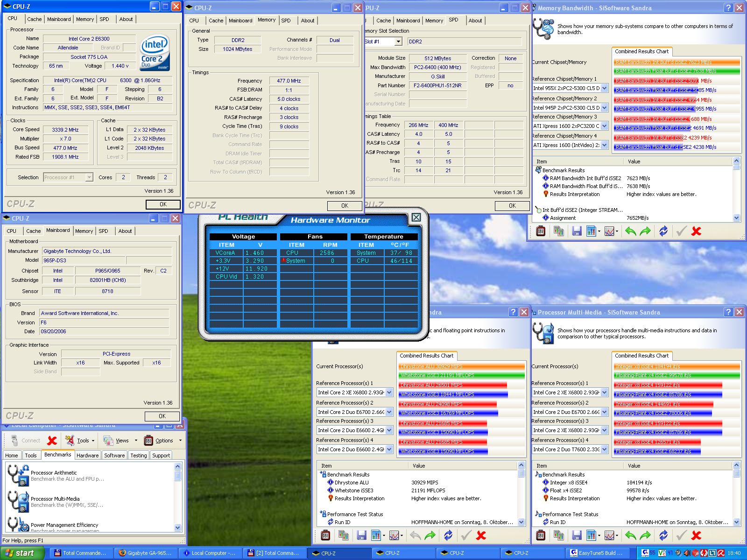
Task: Click red X cancel in Processor Multi-Media toolbar
Action: pyautogui.click(x=696, y=535)
